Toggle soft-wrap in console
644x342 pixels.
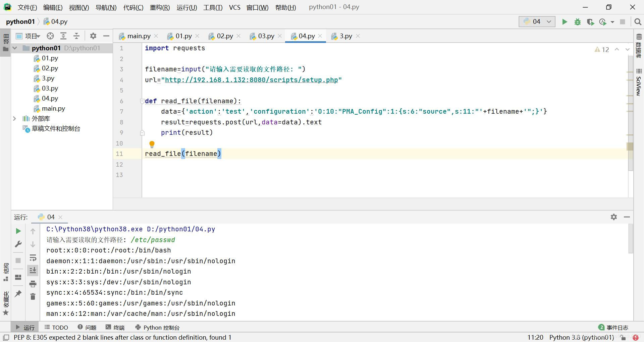pos(33,258)
